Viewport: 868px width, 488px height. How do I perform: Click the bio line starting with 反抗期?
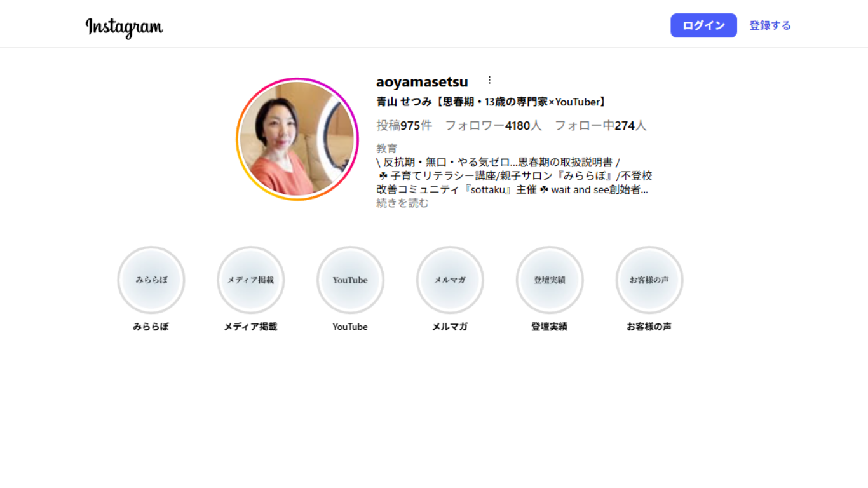click(x=498, y=162)
